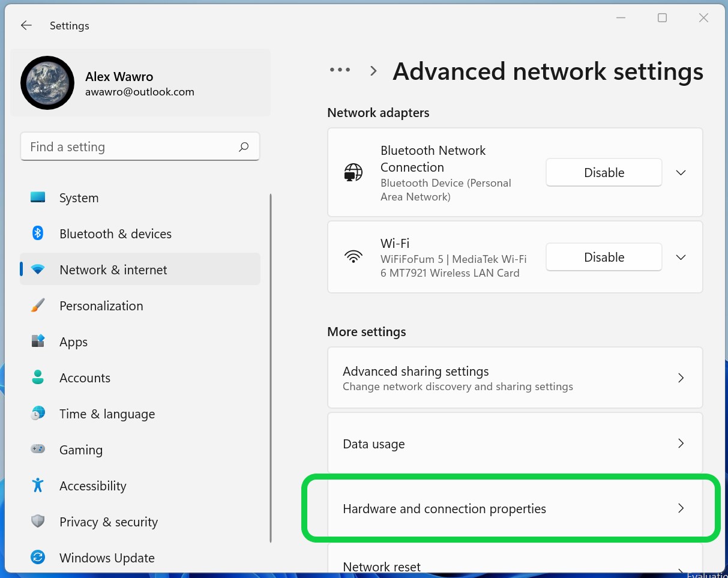Expand Bluetooth Network Connection details chevron
Viewport: 728px width, 578px height.
coord(681,173)
